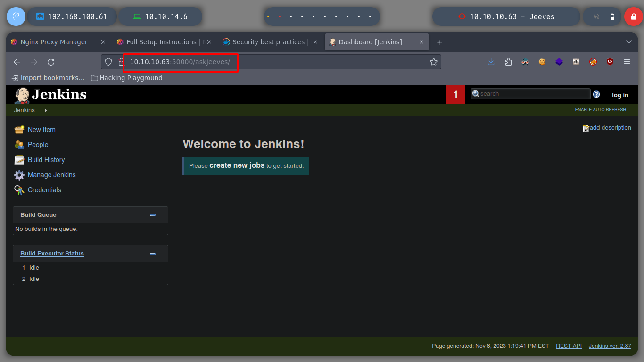Click the log in link
644x362 pixels.
click(x=620, y=95)
